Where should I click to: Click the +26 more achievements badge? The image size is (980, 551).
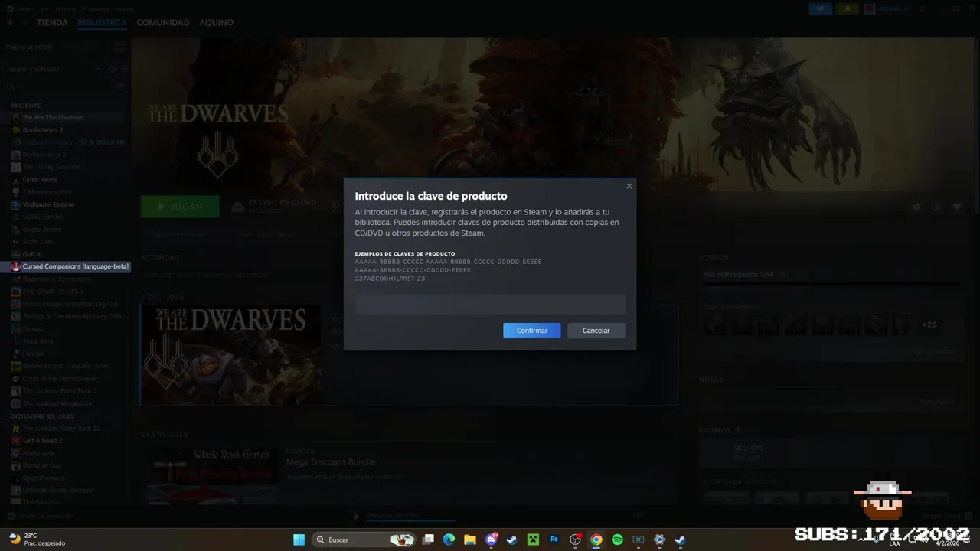click(x=929, y=324)
